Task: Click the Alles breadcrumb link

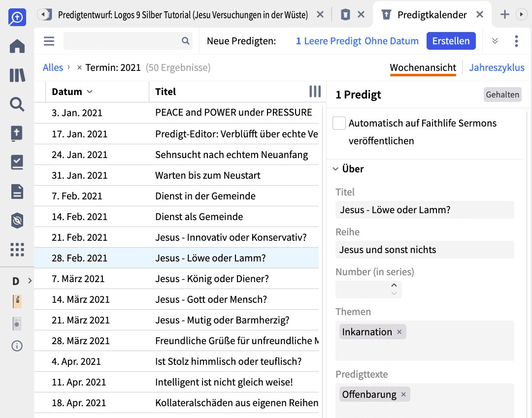Action: tap(53, 67)
